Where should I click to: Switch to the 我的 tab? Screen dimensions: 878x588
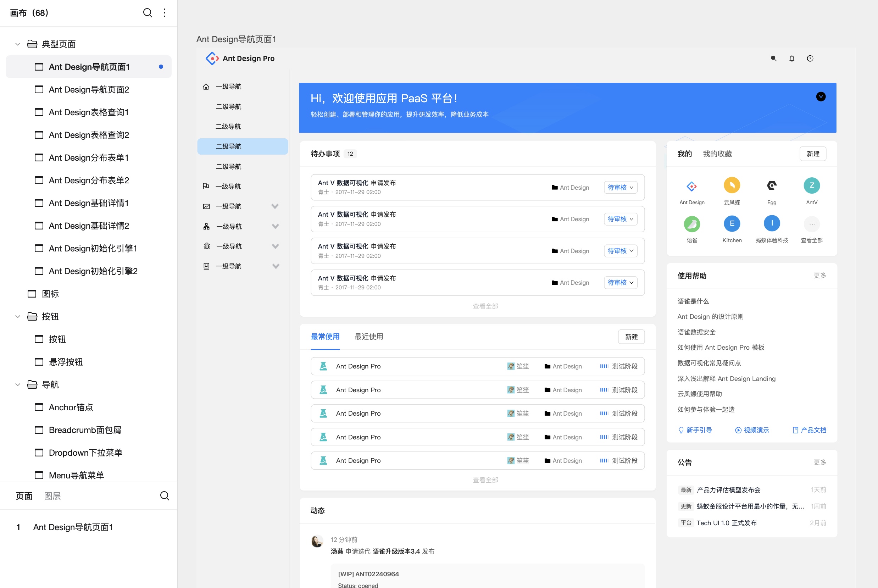point(684,154)
